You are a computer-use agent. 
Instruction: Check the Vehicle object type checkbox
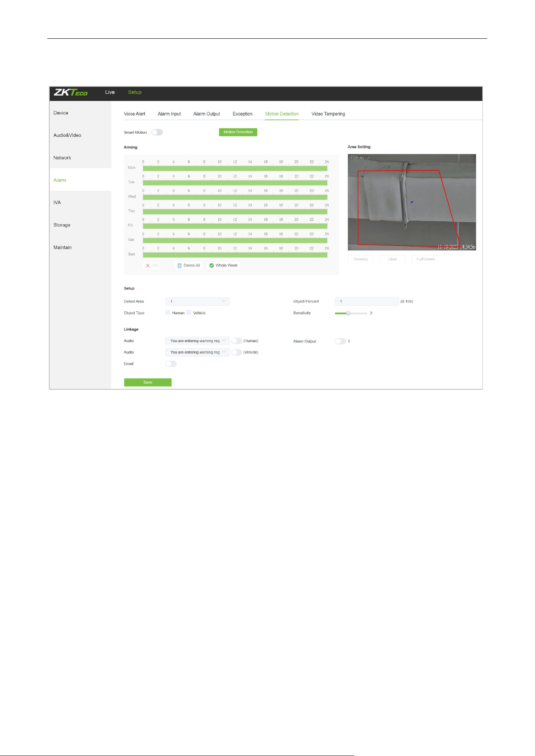coord(189,313)
